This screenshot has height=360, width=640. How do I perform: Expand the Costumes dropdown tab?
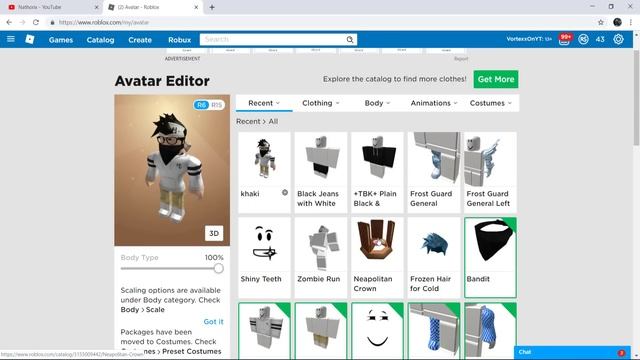pyautogui.click(x=490, y=103)
